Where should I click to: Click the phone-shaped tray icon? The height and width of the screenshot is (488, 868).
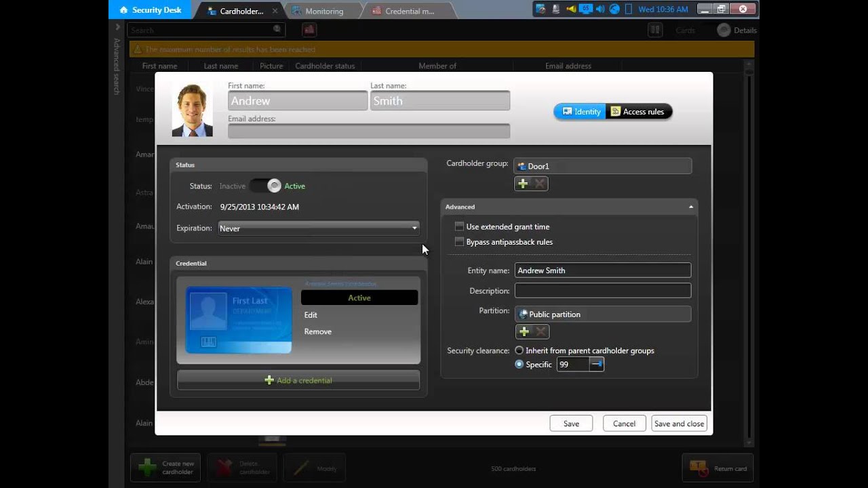pos(629,9)
